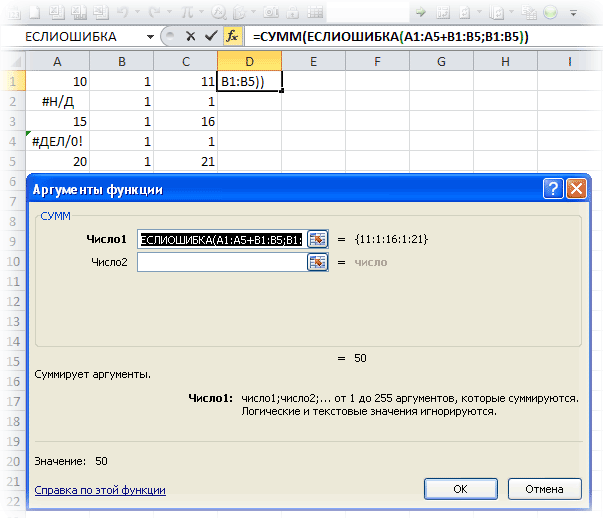Image resolution: width=603 pixels, height=518 pixels.
Task: Confirm formula entry with the checkmark icon
Action: point(211,37)
